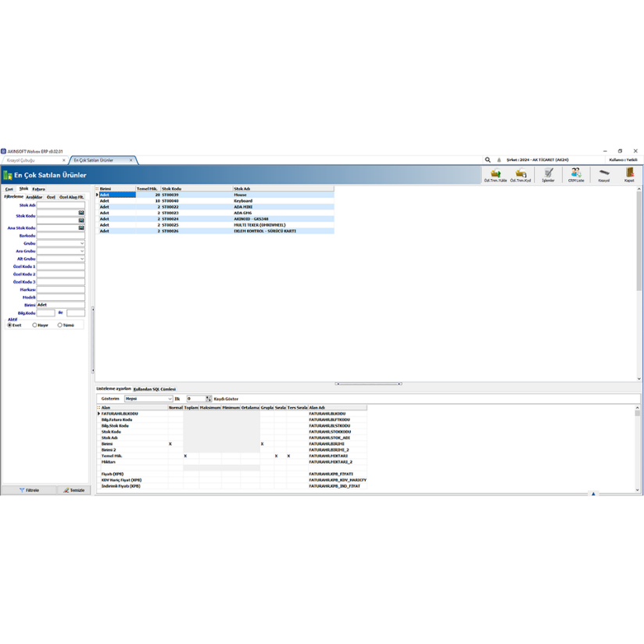Select the Hayır radio button
This screenshot has width=644, height=644.
point(34,325)
